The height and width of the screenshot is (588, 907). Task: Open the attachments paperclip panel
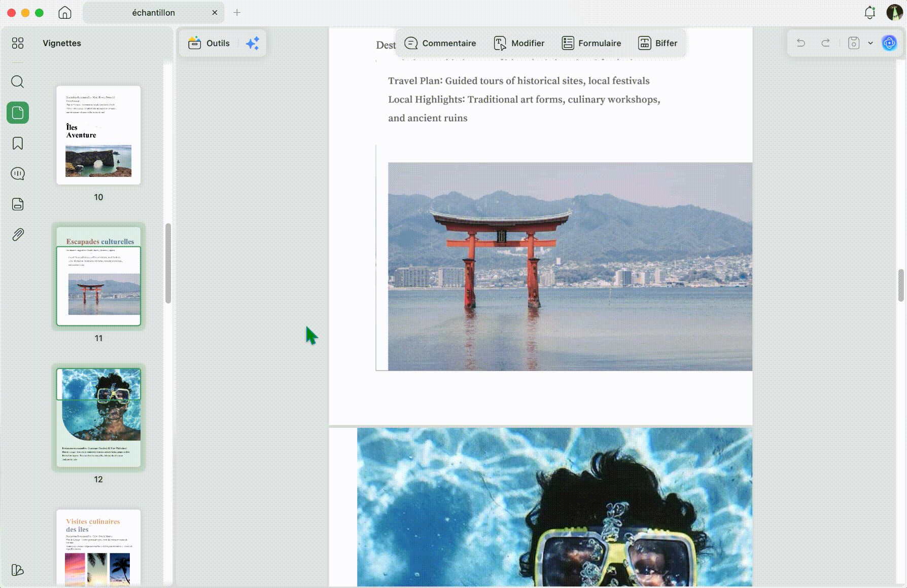[18, 235]
